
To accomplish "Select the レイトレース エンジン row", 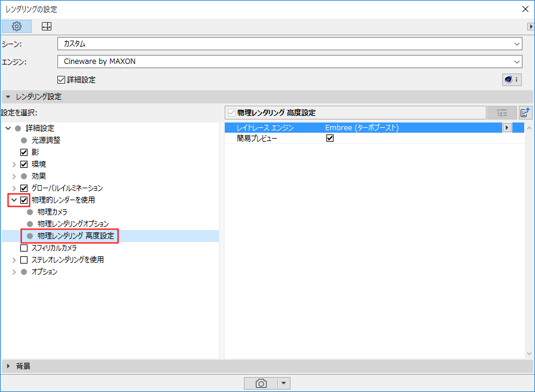I will 374,128.
